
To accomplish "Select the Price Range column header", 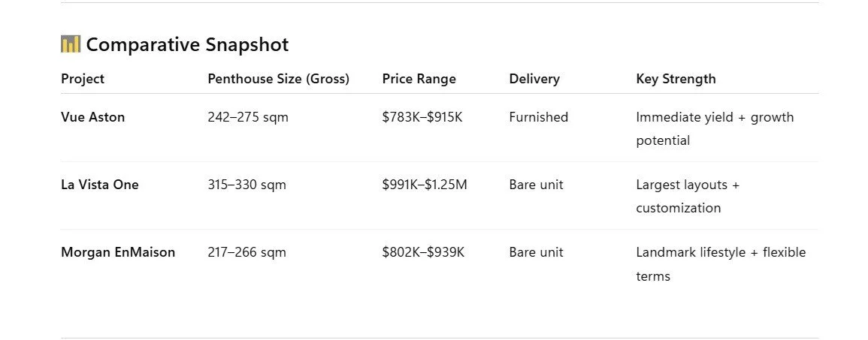I will [419, 79].
